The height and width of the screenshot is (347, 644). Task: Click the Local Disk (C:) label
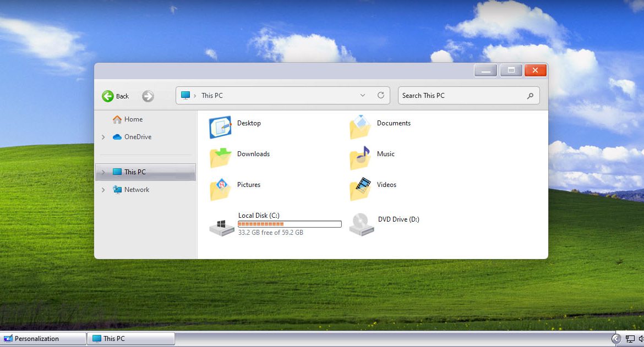pos(259,216)
